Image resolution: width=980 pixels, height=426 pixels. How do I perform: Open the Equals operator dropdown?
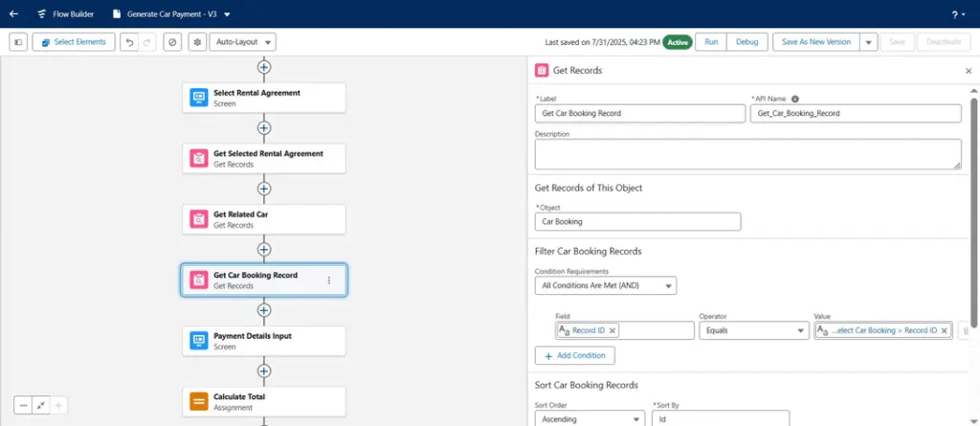point(754,330)
